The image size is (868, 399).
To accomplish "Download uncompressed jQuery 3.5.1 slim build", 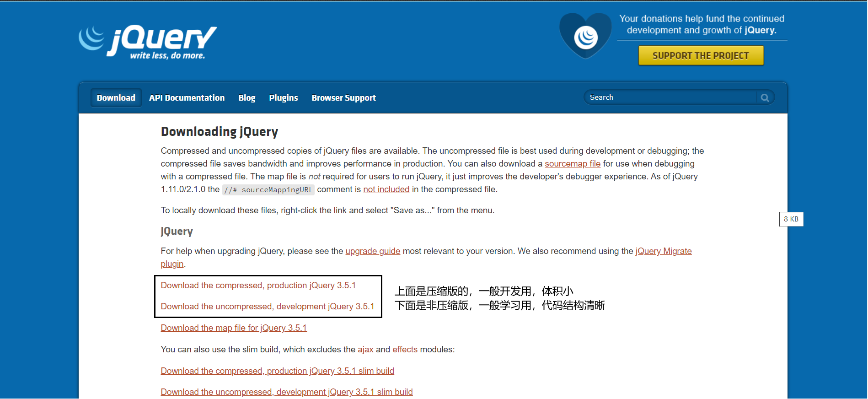I will [x=287, y=392].
